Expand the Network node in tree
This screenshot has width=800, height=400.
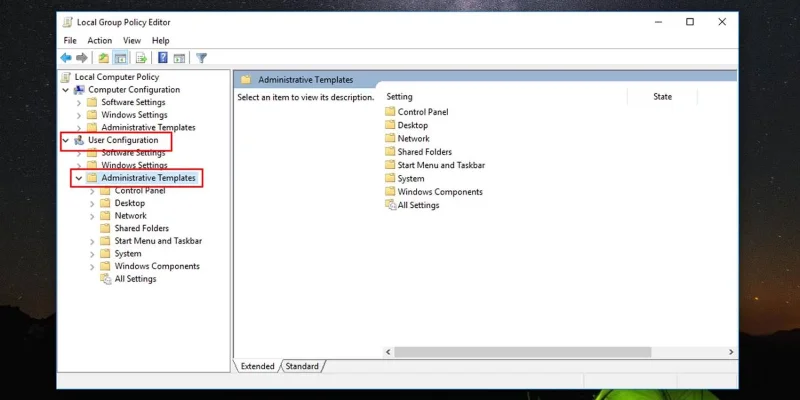tap(92, 216)
